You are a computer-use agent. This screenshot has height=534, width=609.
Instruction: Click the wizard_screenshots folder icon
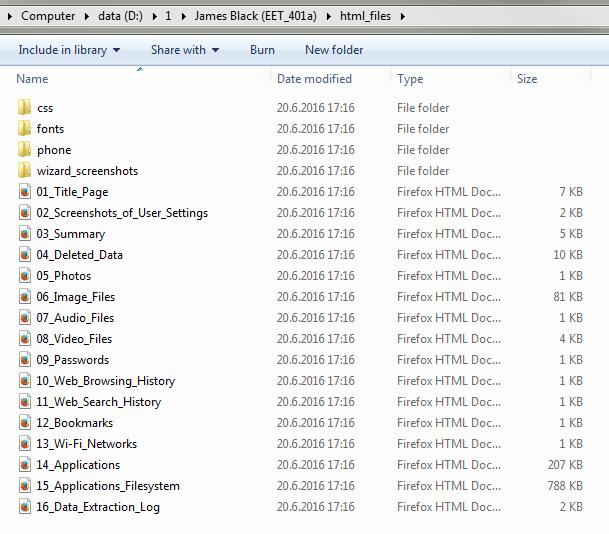25,171
